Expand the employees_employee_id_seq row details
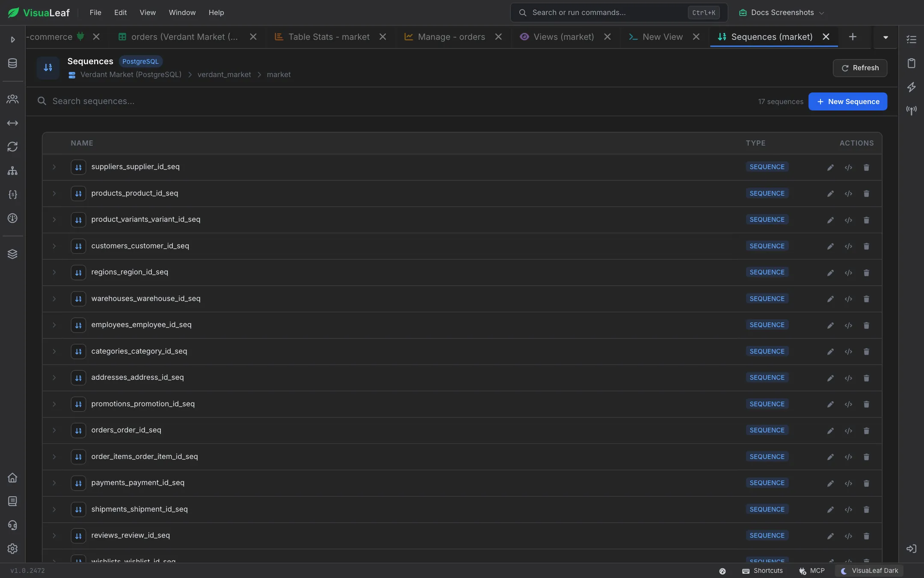This screenshot has width=924, height=578. (x=54, y=325)
